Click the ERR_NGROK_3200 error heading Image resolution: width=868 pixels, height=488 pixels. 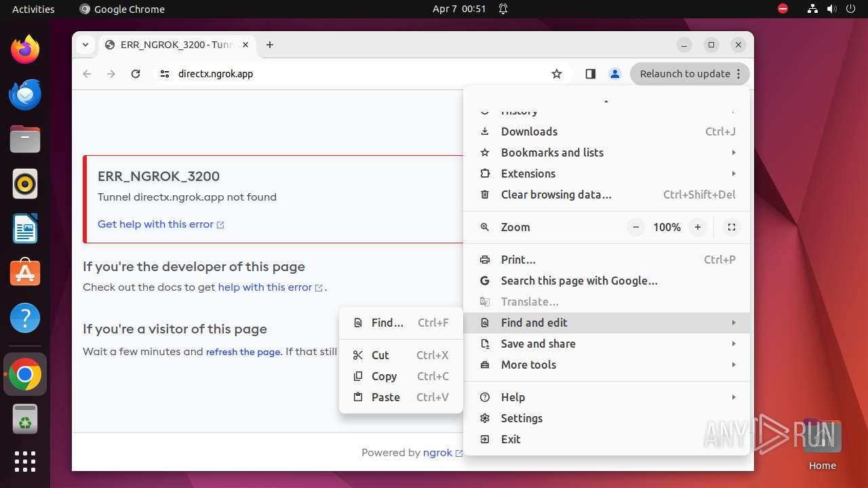(x=159, y=176)
